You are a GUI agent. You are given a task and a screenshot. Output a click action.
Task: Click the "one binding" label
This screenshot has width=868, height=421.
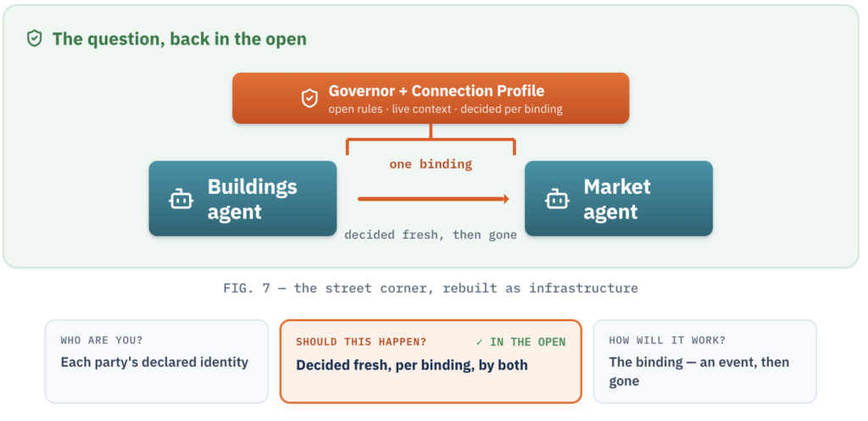tap(431, 164)
